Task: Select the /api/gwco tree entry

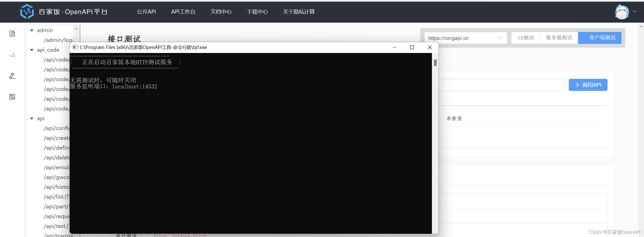Action: click(57, 177)
